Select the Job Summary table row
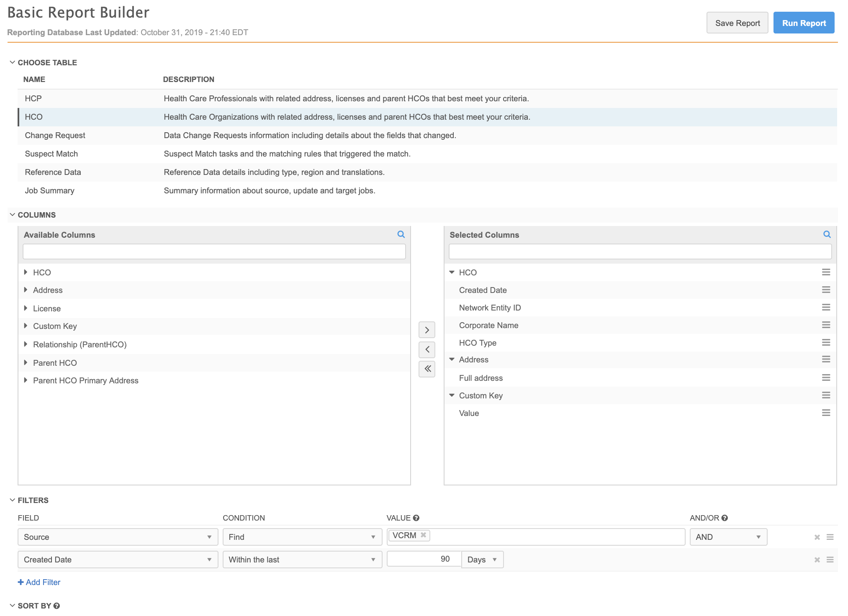The image size is (848, 616). coord(49,190)
